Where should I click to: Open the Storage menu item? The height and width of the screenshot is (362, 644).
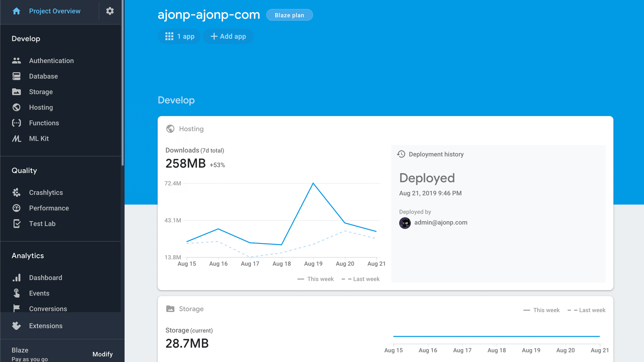click(41, 92)
